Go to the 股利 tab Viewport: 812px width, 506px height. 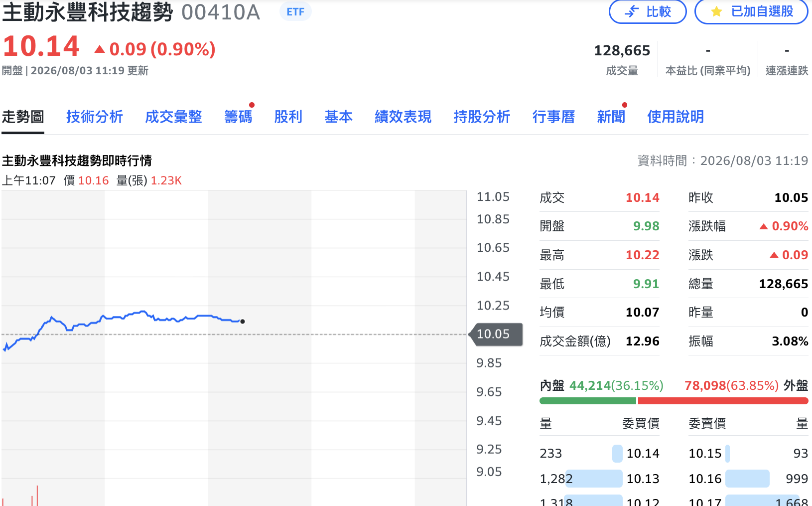pos(288,117)
